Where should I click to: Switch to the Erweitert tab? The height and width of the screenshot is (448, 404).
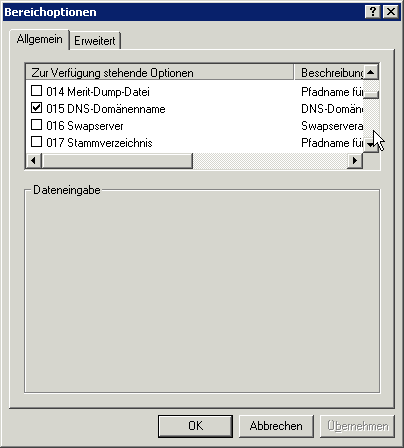95,41
